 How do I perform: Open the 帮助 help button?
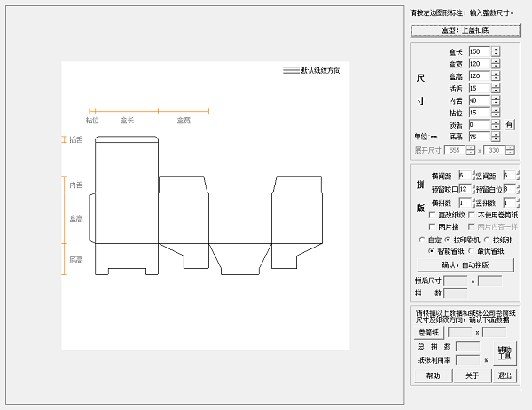coord(432,376)
